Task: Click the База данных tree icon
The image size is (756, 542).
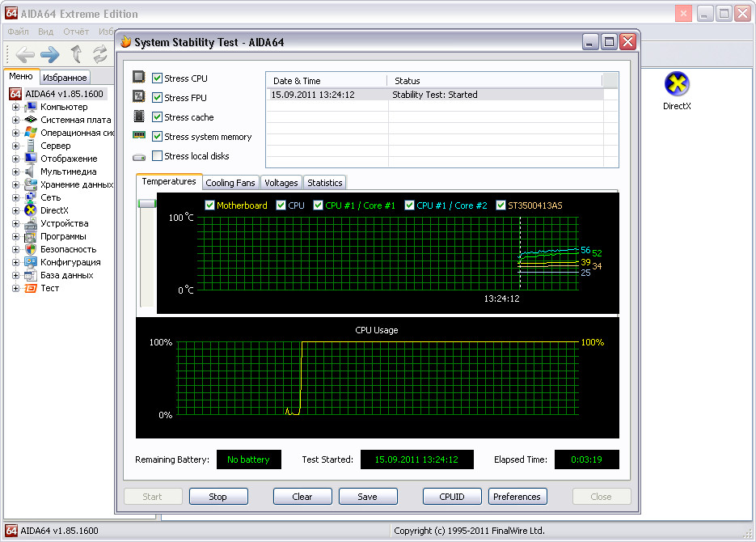Action: (31, 275)
